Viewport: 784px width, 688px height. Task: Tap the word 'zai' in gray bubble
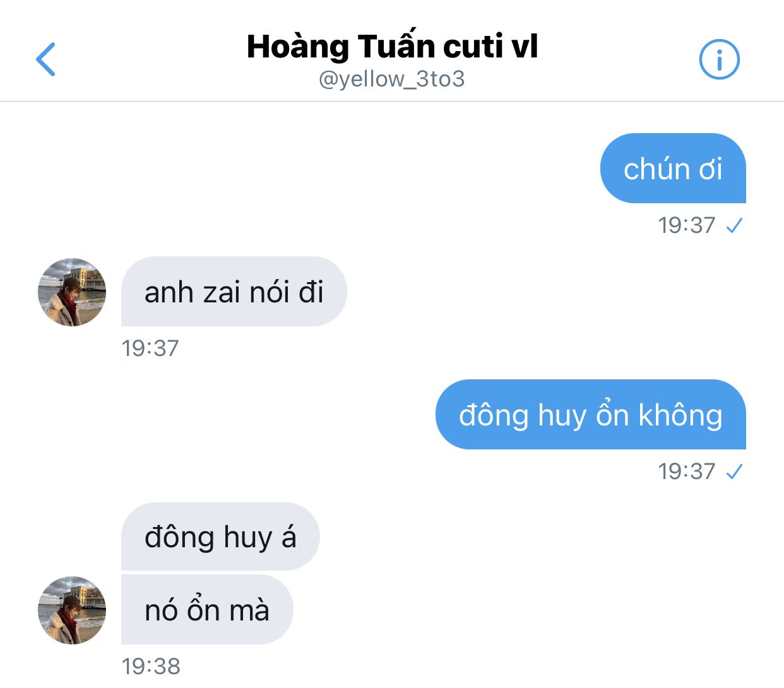tap(223, 292)
